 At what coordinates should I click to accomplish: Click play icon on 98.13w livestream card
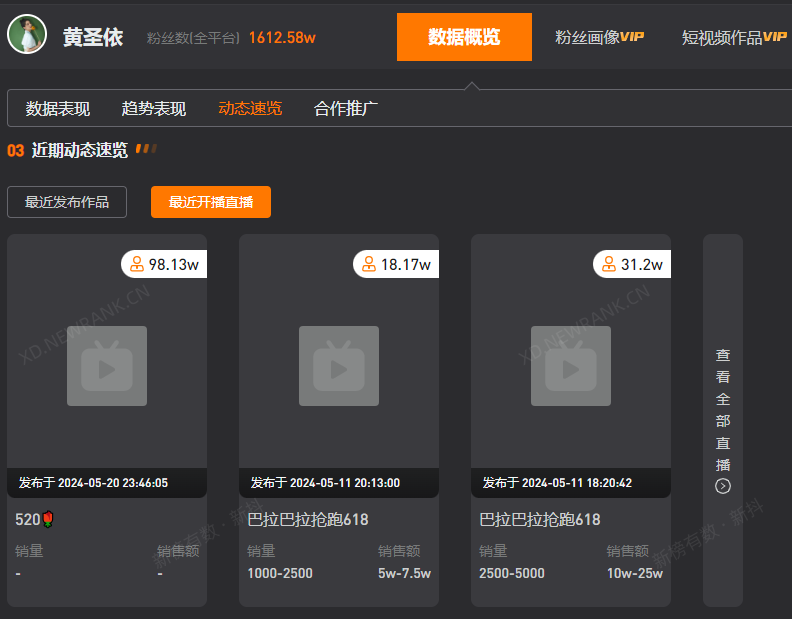[x=107, y=366]
